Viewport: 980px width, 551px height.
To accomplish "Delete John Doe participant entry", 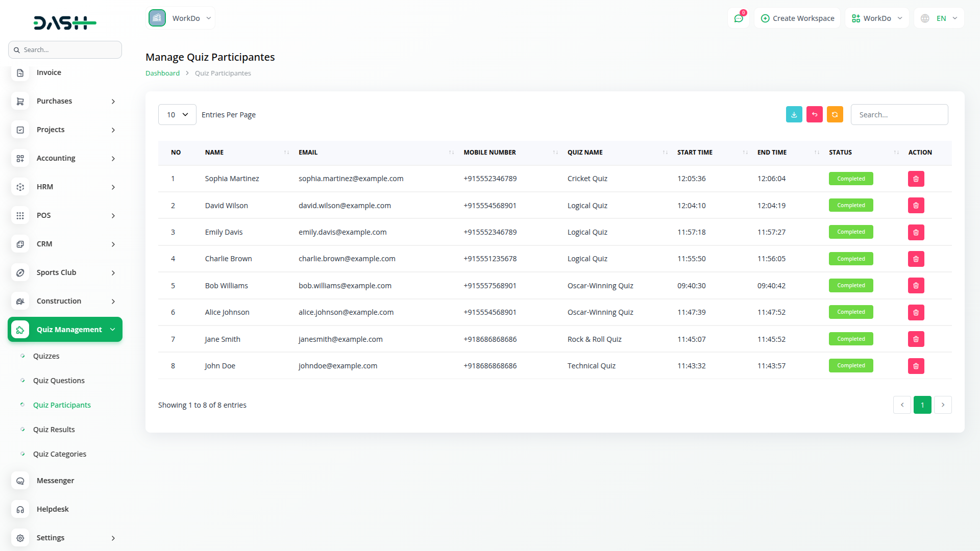I will click(x=916, y=366).
